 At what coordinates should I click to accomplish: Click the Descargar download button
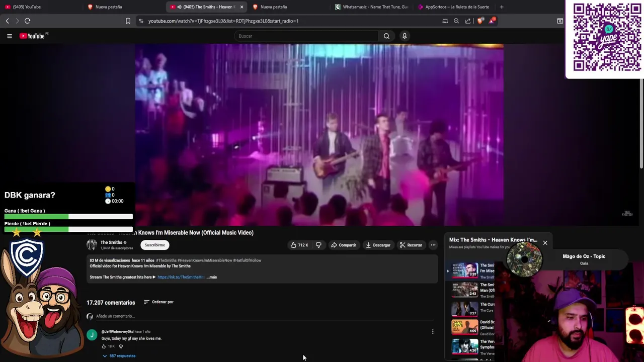tap(378, 245)
